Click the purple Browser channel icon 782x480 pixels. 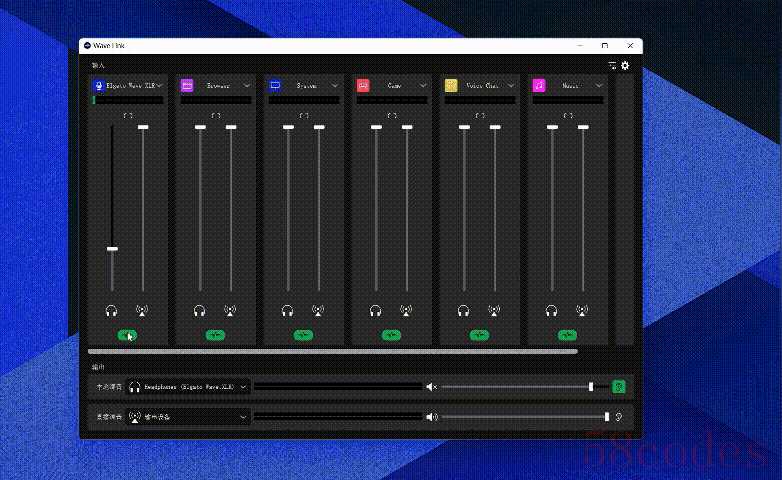coord(187,85)
